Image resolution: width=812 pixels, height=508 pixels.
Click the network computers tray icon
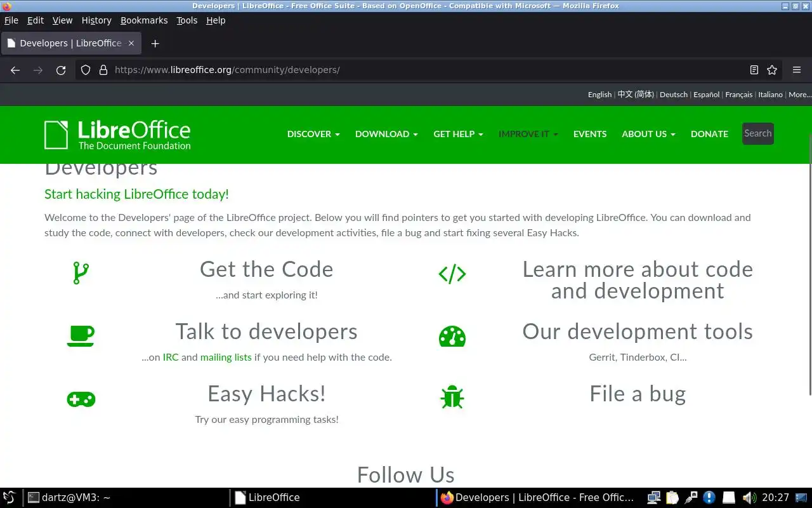(x=654, y=497)
